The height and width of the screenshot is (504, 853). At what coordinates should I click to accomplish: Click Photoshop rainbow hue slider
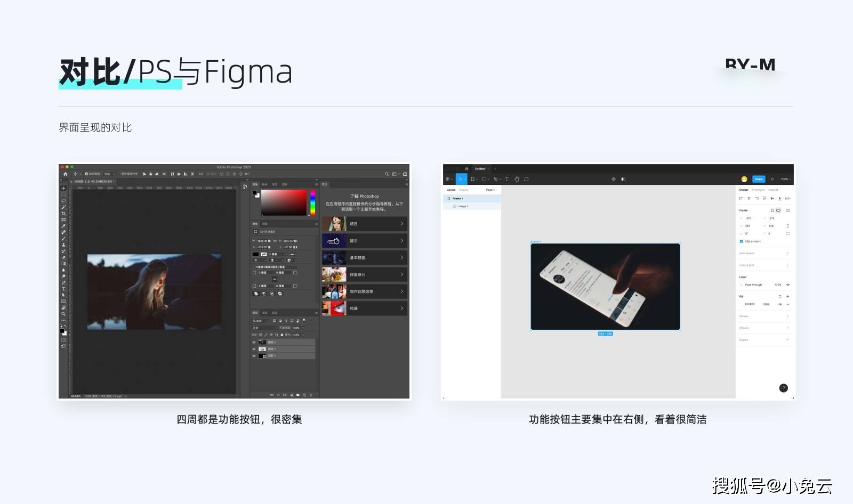tap(312, 203)
